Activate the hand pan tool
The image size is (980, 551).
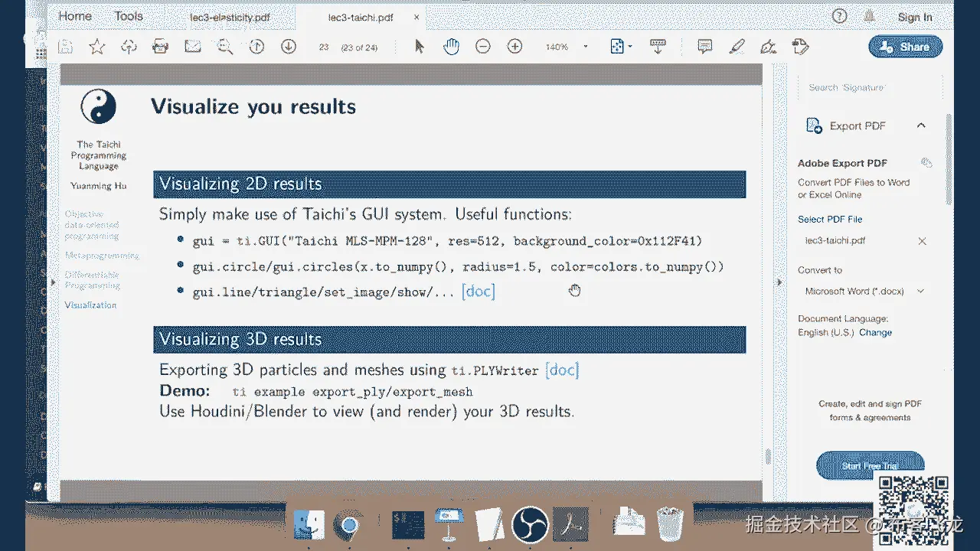tap(451, 47)
